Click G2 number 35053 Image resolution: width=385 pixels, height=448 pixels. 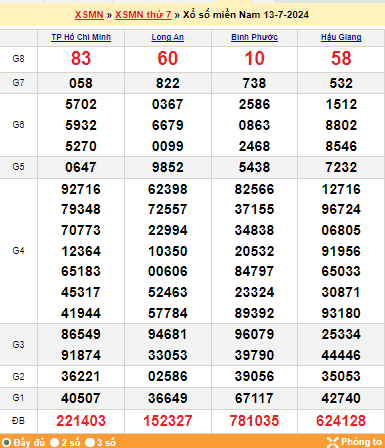[x=341, y=376]
